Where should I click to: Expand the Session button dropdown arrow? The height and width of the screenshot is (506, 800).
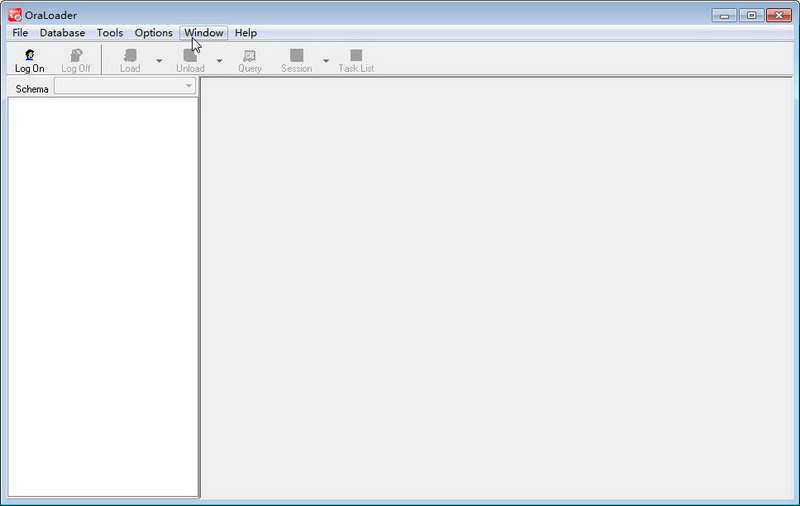point(326,61)
